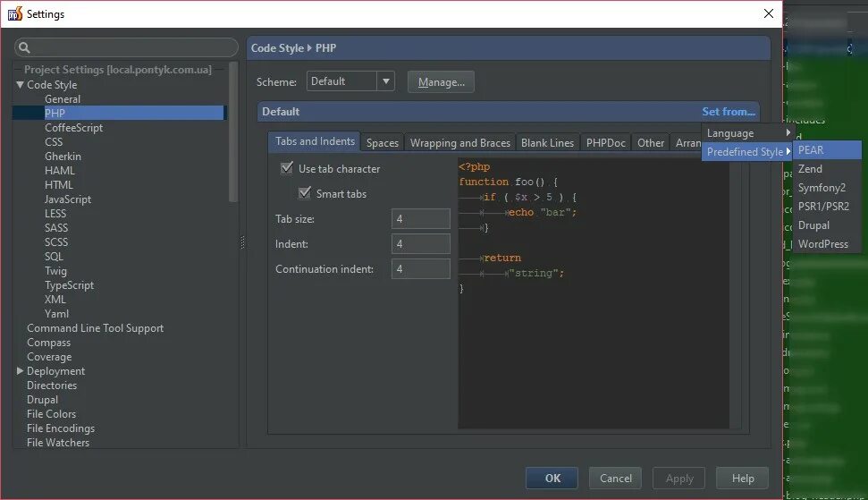This screenshot has height=500, width=868.
Task: Click the Continuation indent input field
Action: (x=421, y=268)
